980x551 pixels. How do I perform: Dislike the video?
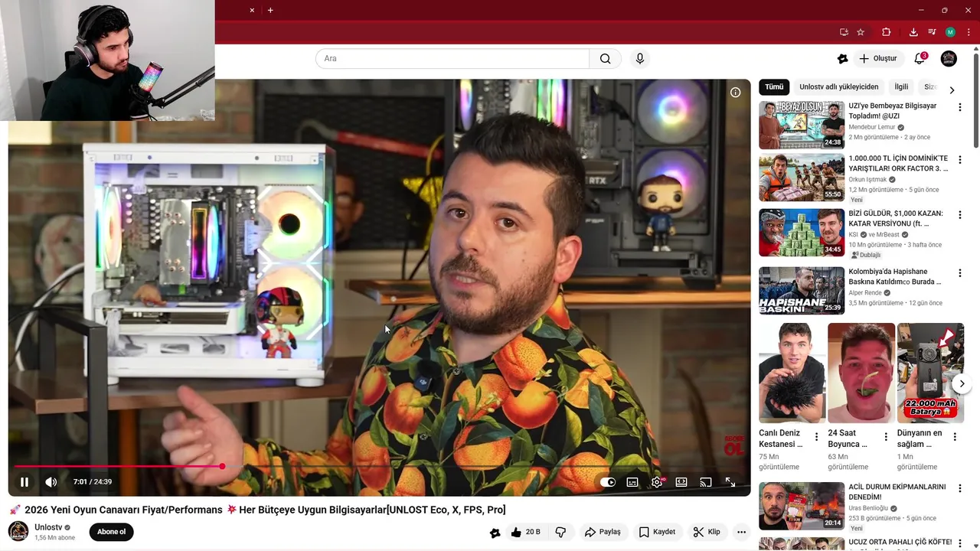point(560,532)
